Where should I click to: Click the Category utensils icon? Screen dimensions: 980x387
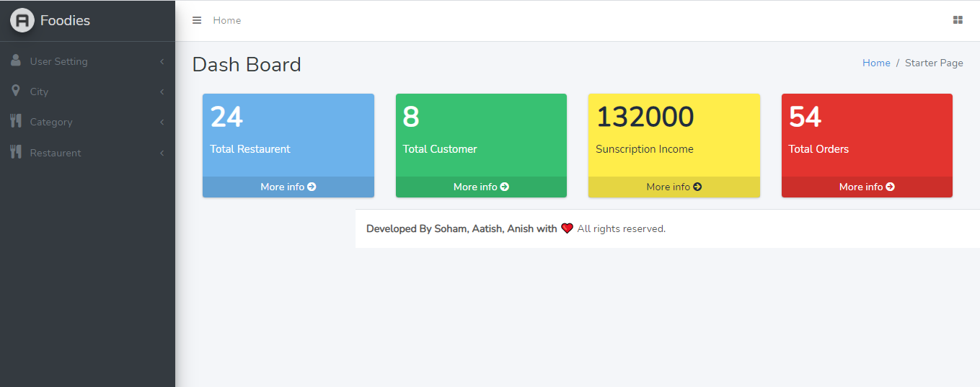pyautogui.click(x=16, y=121)
